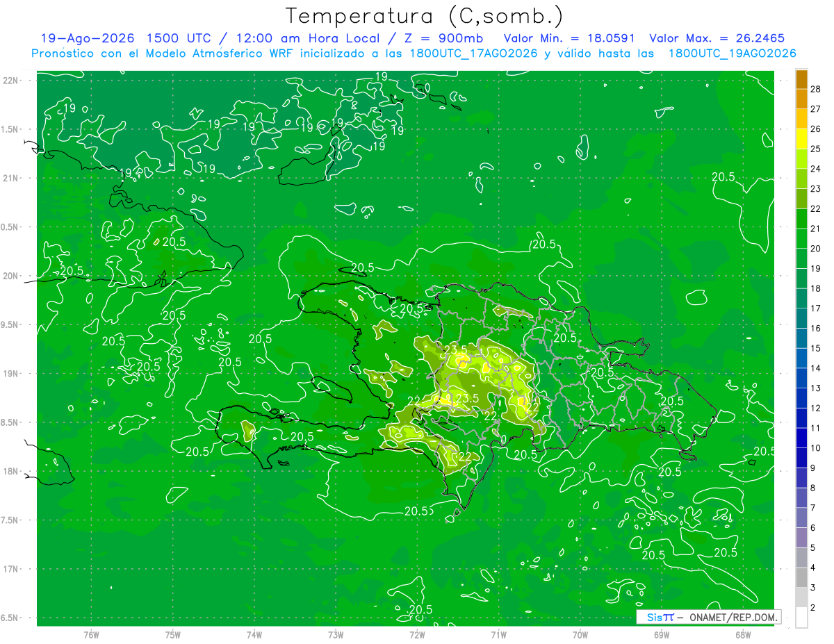The width and height of the screenshot is (834, 644).
Task: Click the '76W' longitude label
Action: point(91,635)
